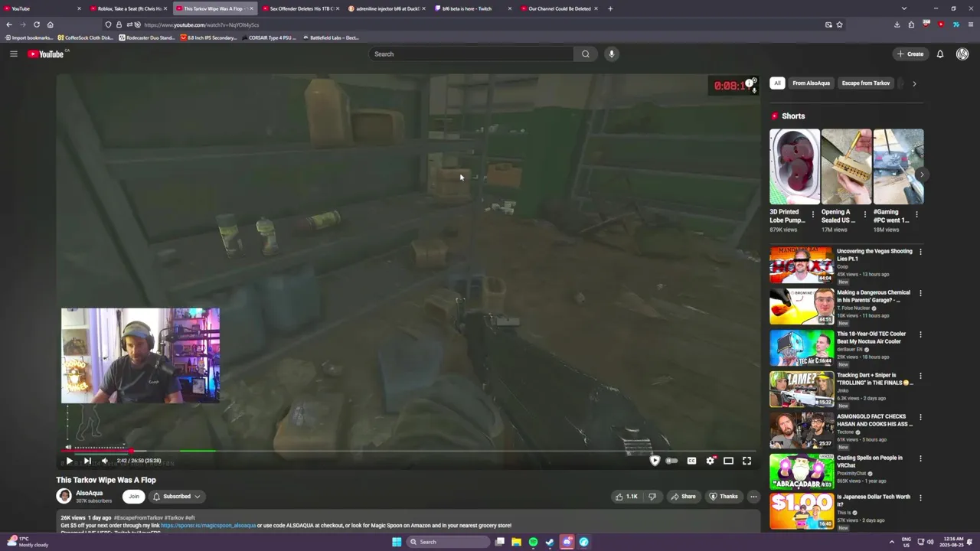Show hidden system tray icons
Viewport: 980px width, 551px height.
891,542
